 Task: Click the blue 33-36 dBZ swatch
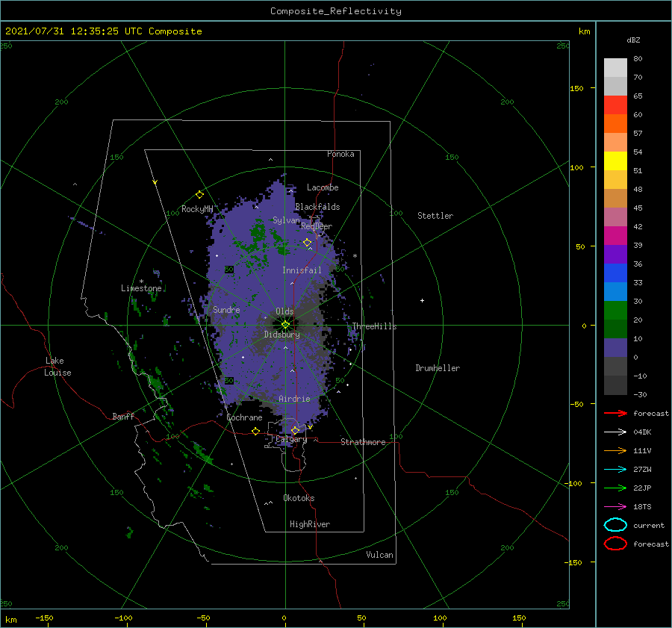(615, 273)
